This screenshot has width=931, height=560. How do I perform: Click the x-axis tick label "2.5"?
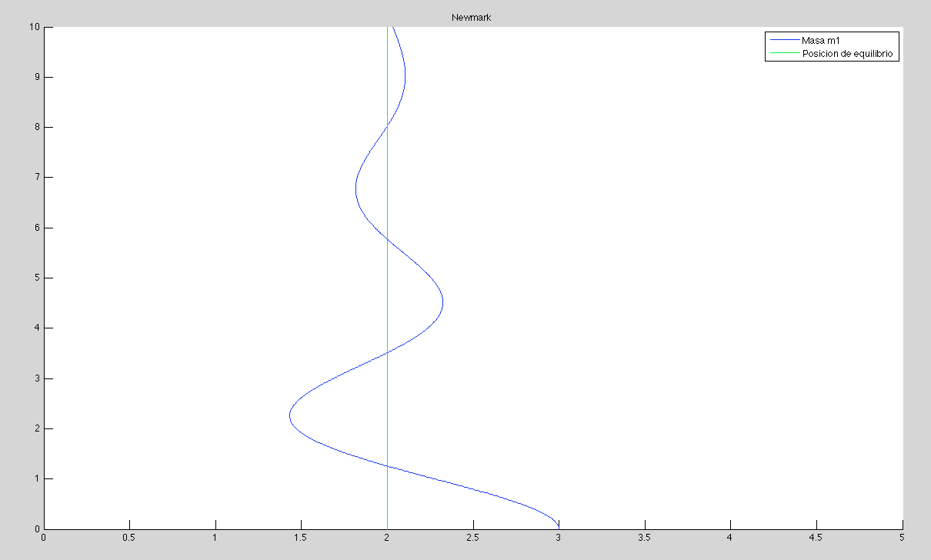click(472, 538)
